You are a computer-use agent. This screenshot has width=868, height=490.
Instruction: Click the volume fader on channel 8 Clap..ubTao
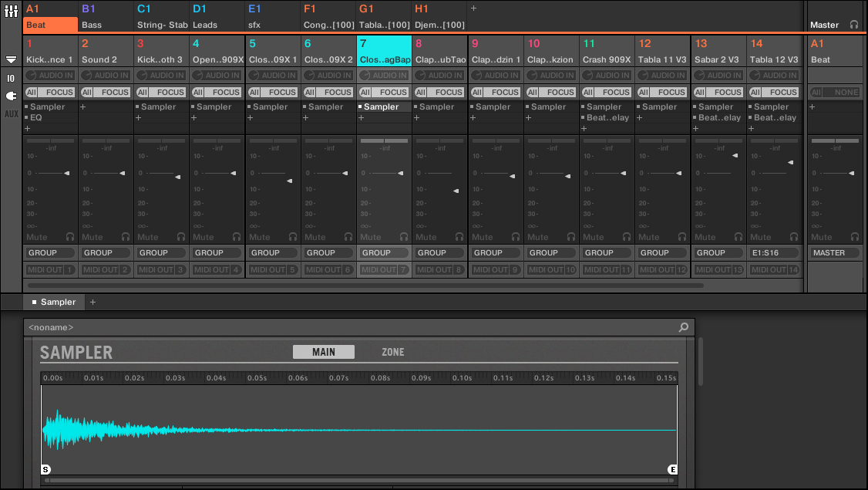(x=456, y=190)
